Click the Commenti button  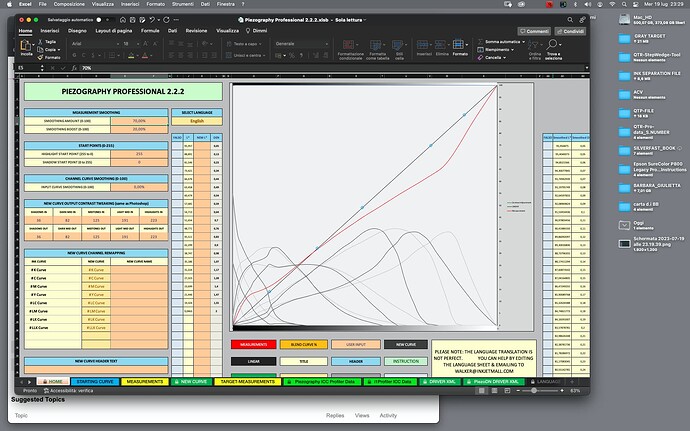coord(534,31)
